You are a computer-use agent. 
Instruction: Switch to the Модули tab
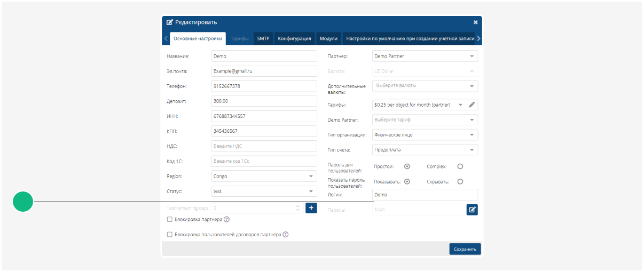tap(328, 38)
